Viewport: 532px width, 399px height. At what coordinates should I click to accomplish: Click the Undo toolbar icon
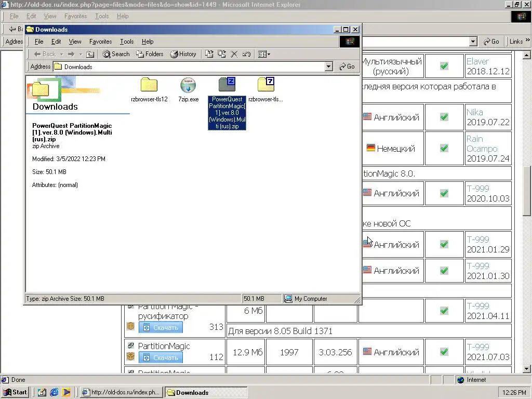coord(247,54)
